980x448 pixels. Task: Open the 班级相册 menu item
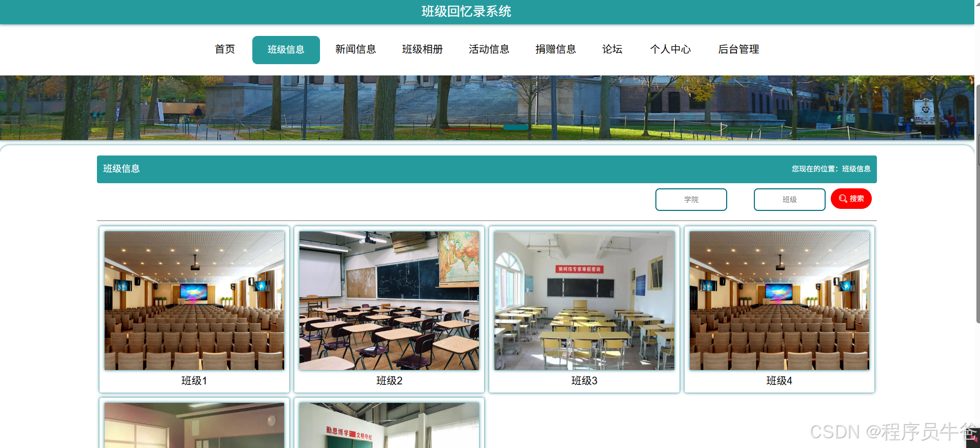[x=422, y=49]
